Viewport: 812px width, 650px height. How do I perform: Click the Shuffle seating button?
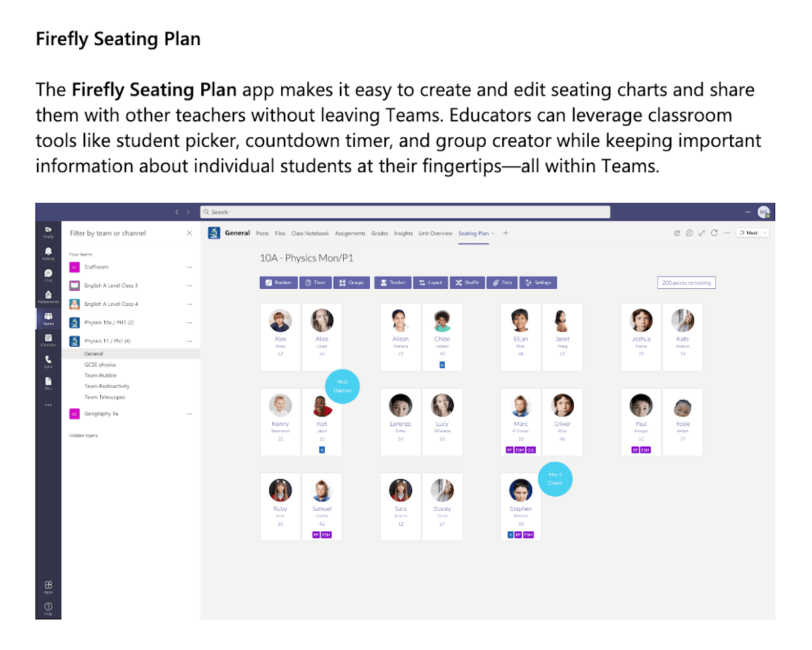coord(467,283)
